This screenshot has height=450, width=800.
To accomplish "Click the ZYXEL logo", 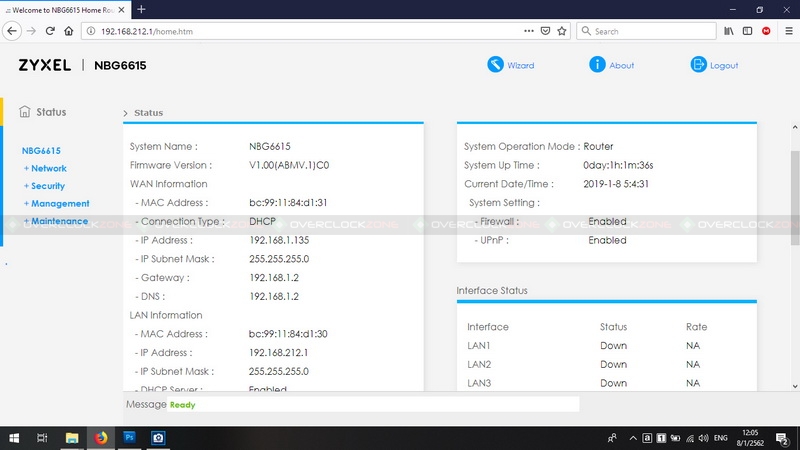I will click(45, 65).
